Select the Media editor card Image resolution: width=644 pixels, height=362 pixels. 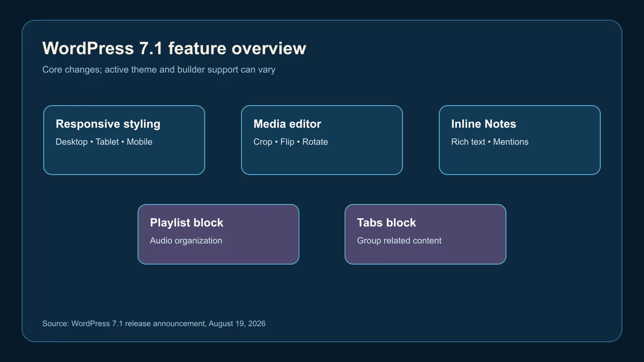click(322, 140)
